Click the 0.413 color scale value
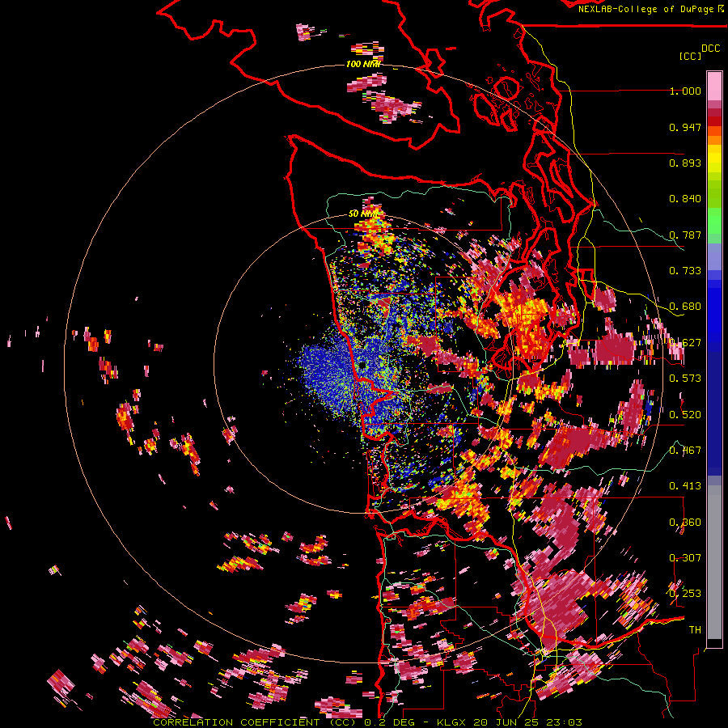The height and width of the screenshot is (728, 728). pyautogui.click(x=685, y=486)
